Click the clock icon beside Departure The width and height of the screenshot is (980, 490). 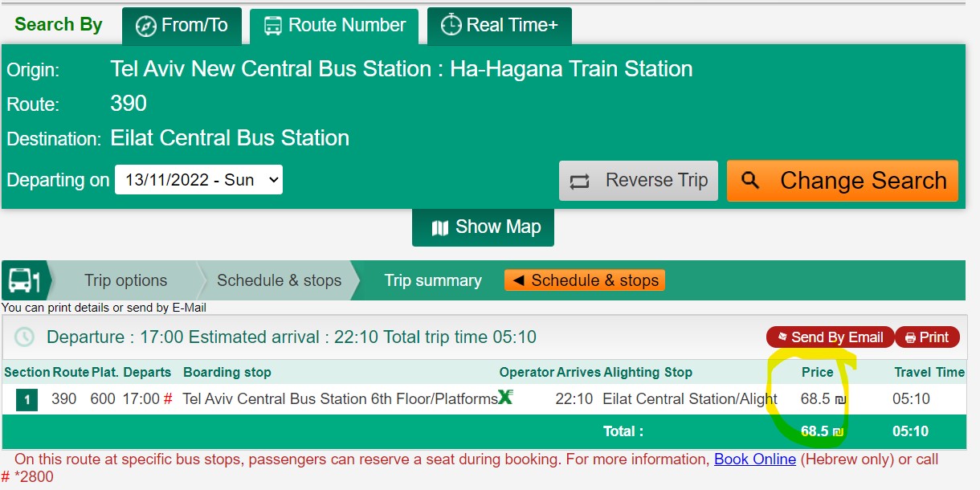tap(25, 337)
